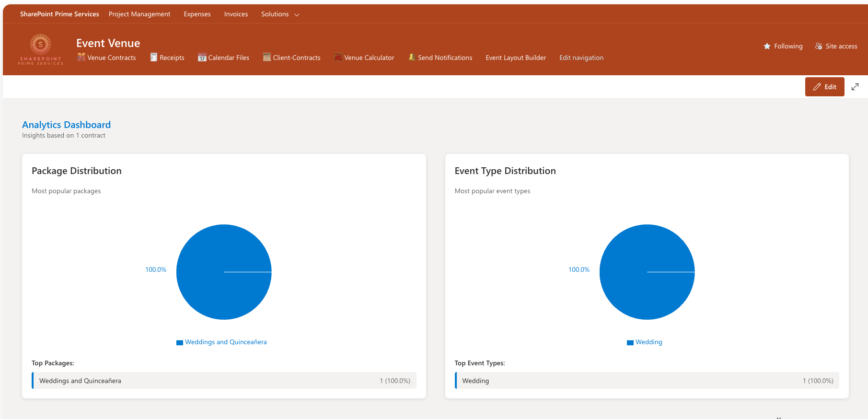The width and height of the screenshot is (868, 419).
Task: Click '1 (100.0%)' in Top Event Types row
Action: click(x=818, y=381)
